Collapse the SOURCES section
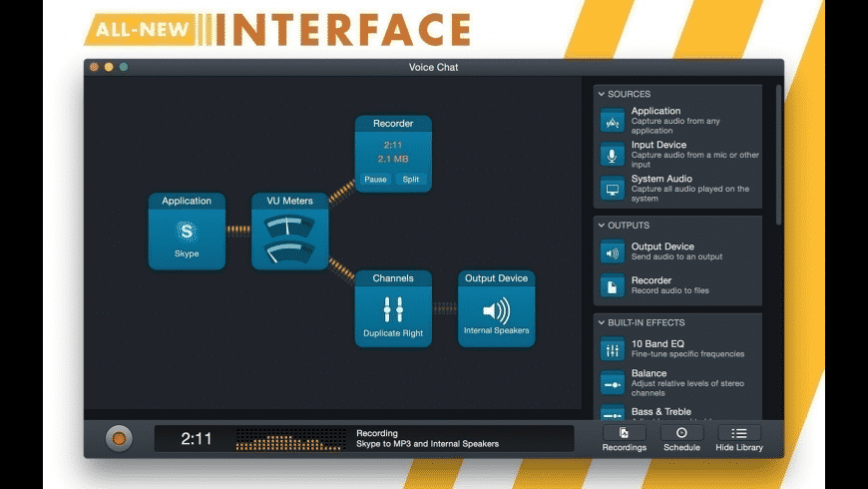868x489 pixels. point(602,94)
